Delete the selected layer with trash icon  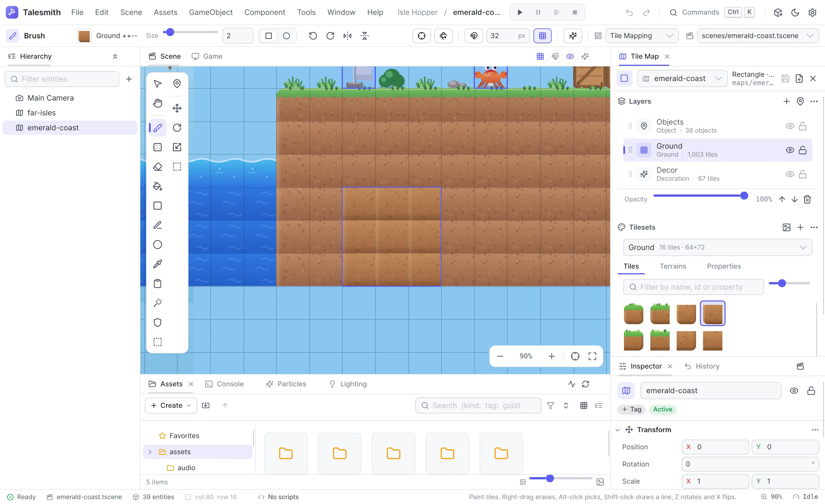click(x=807, y=199)
